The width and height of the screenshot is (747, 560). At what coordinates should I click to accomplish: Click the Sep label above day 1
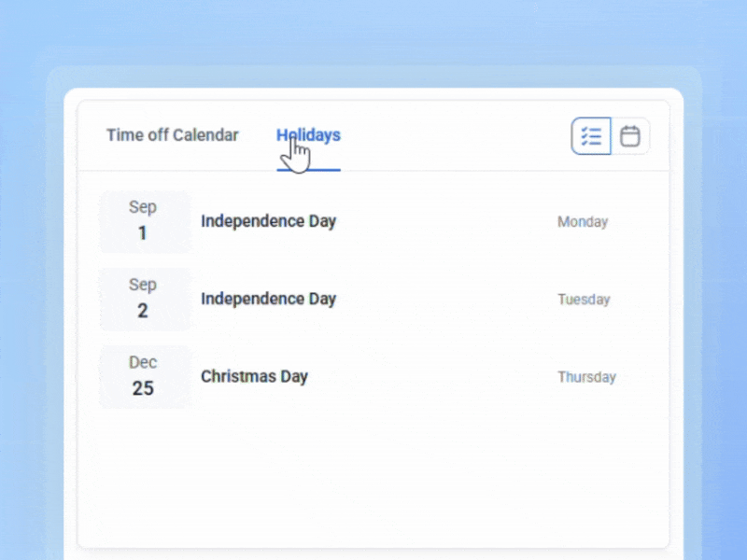[x=143, y=207]
